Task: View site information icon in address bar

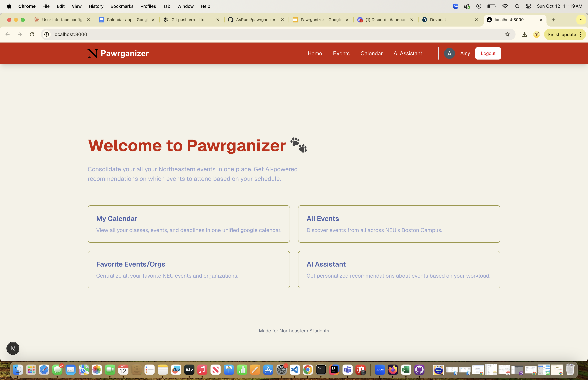Action: tap(47, 34)
